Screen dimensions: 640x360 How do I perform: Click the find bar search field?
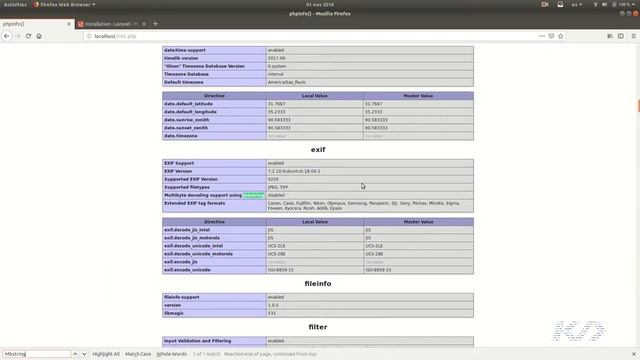coord(37,354)
